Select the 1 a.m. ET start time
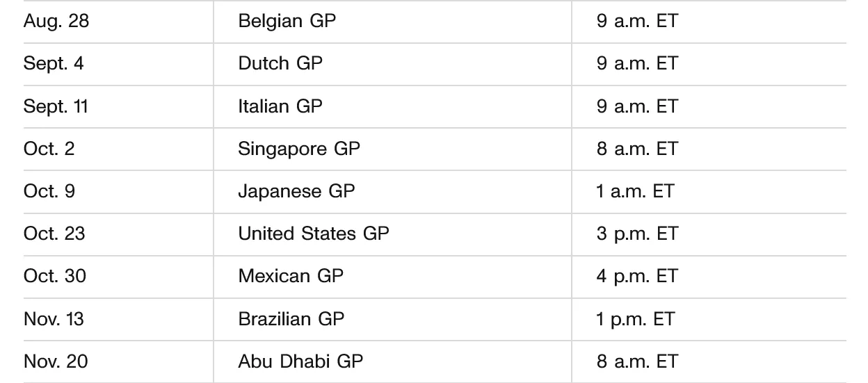The image size is (868, 383). [x=635, y=191]
